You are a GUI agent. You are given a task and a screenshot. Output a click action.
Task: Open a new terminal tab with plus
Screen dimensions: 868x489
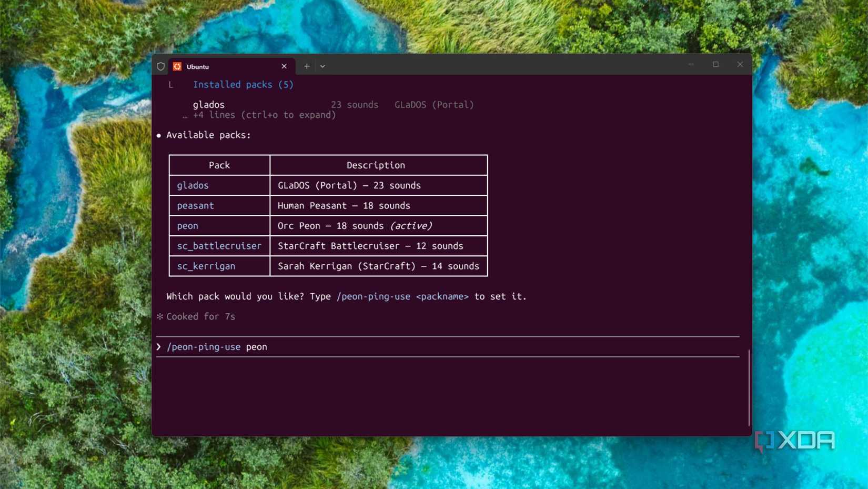307,66
